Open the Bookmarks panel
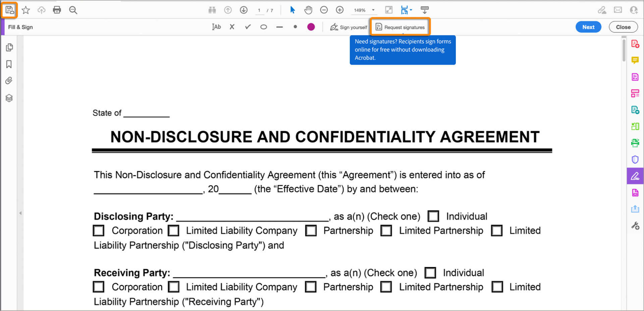The image size is (644, 311). click(x=9, y=64)
